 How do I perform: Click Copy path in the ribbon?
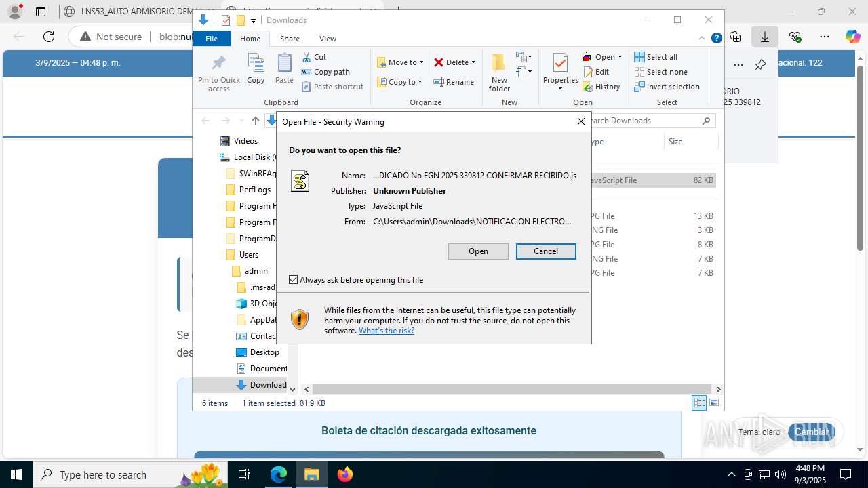tap(325, 72)
